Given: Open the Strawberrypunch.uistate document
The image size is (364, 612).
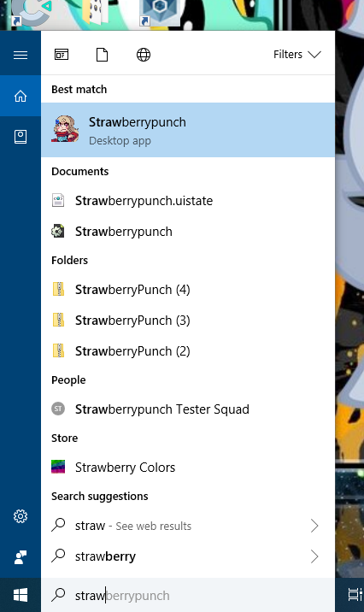Looking at the screenshot, I should [x=188, y=201].
